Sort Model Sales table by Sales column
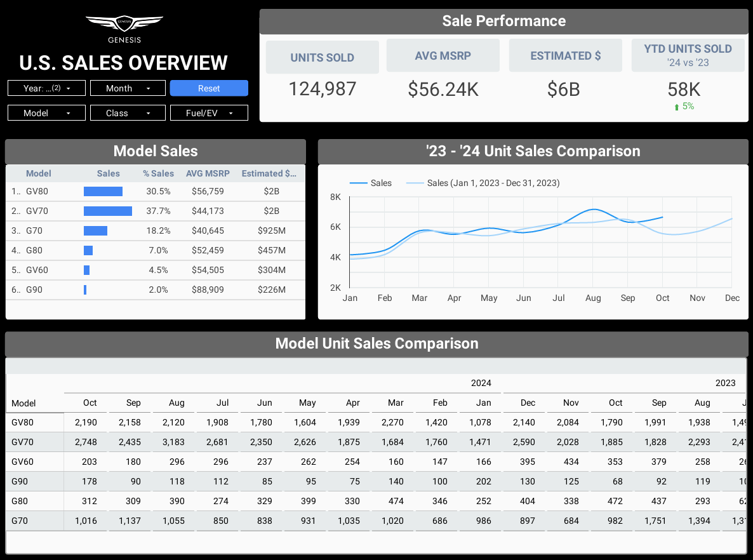This screenshot has height=560, width=753. (x=108, y=173)
